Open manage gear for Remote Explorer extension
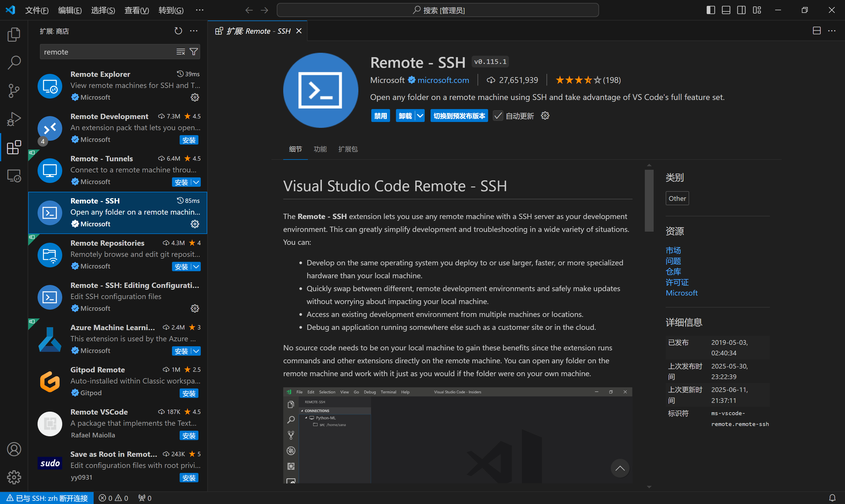This screenshot has width=845, height=504. tap(195, 97)
